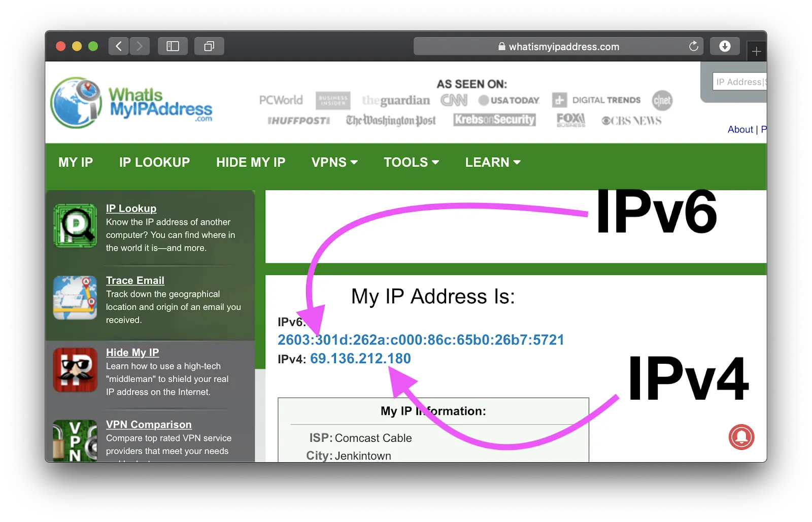Click the VPN Comparison padlock icon

click(x=75, y=440)
